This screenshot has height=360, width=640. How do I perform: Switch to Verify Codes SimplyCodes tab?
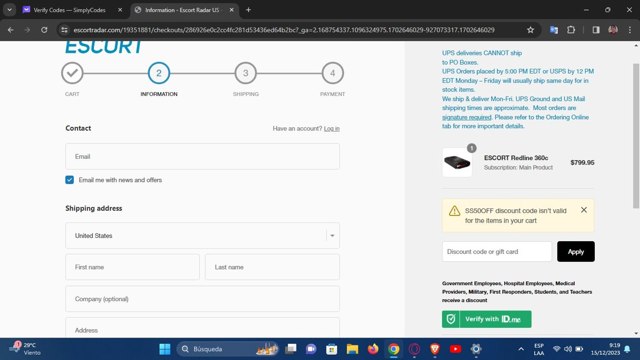coord(69,10)
